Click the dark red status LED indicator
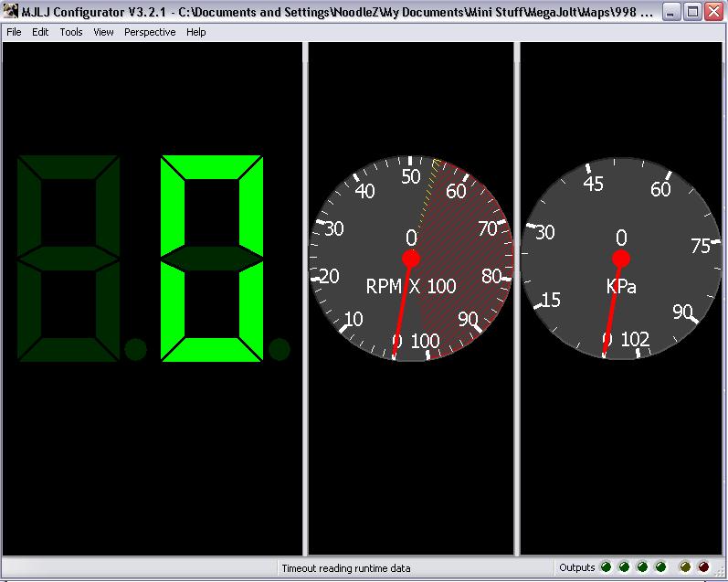Viewport: 728px width, 582px height. pos(703,566)
